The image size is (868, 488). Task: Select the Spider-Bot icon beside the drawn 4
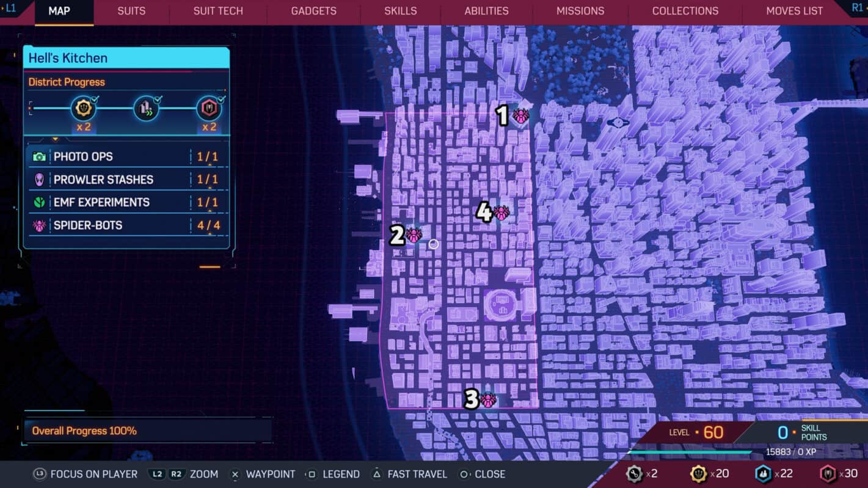(501, 213)
